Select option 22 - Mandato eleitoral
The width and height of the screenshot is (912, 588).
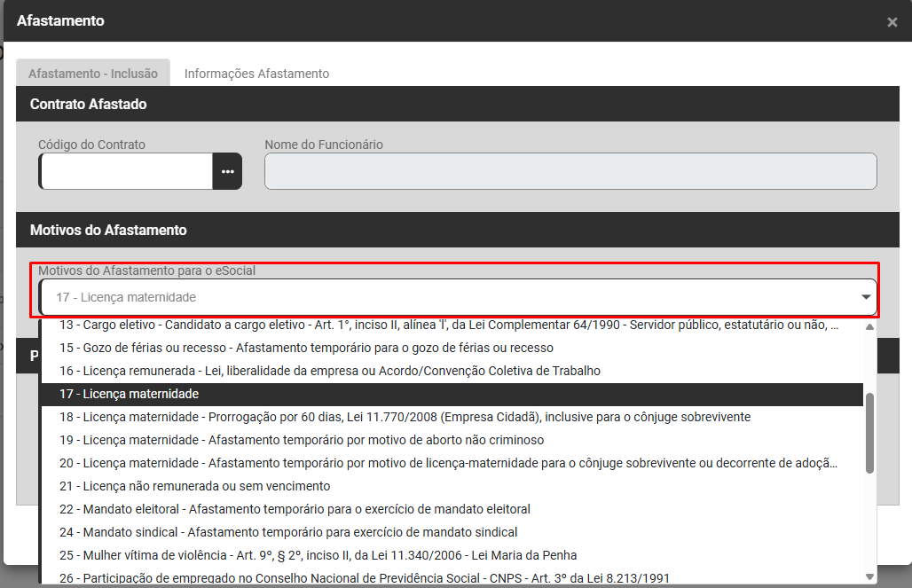tap(295, 509)
